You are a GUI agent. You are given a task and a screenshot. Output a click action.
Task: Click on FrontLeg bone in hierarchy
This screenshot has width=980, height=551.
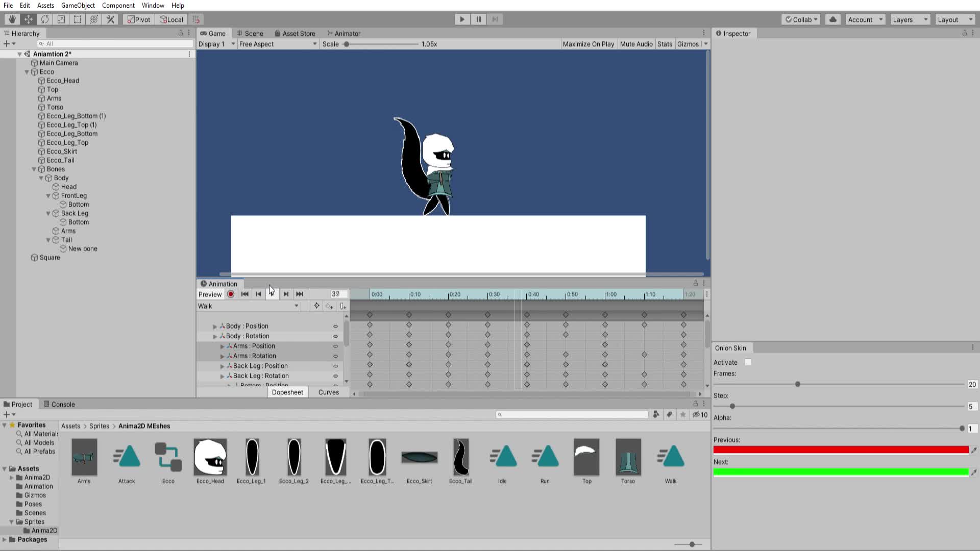pyautogui.click(x=73, y=195)
